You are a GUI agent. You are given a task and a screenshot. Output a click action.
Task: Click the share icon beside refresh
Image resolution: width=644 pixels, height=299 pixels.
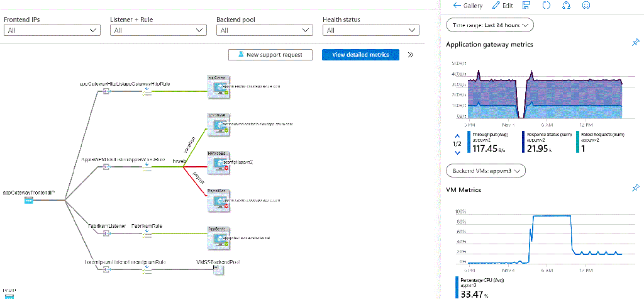(566, 5)
